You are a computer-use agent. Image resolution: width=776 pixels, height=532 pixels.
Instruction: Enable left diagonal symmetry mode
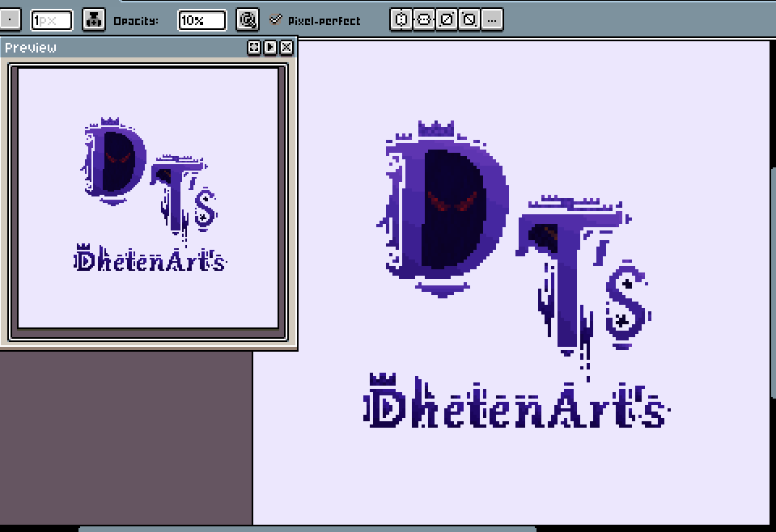[x=469, y=19]
